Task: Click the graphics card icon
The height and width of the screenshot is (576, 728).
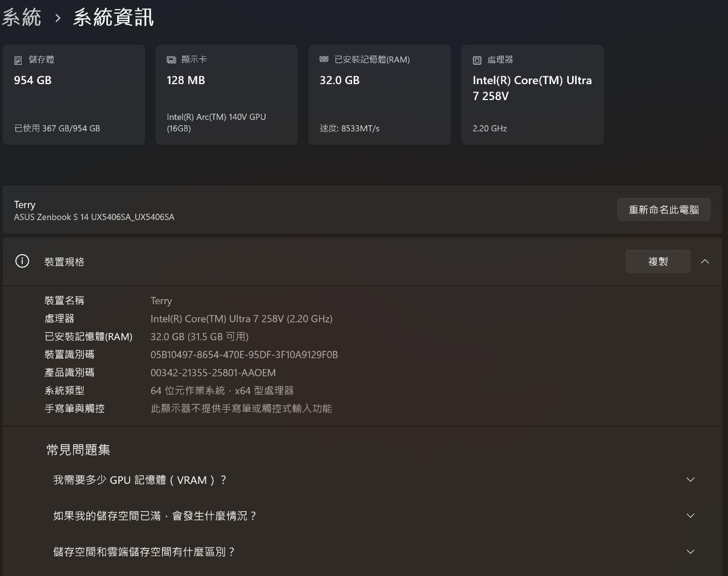Action: coord(171,60)
